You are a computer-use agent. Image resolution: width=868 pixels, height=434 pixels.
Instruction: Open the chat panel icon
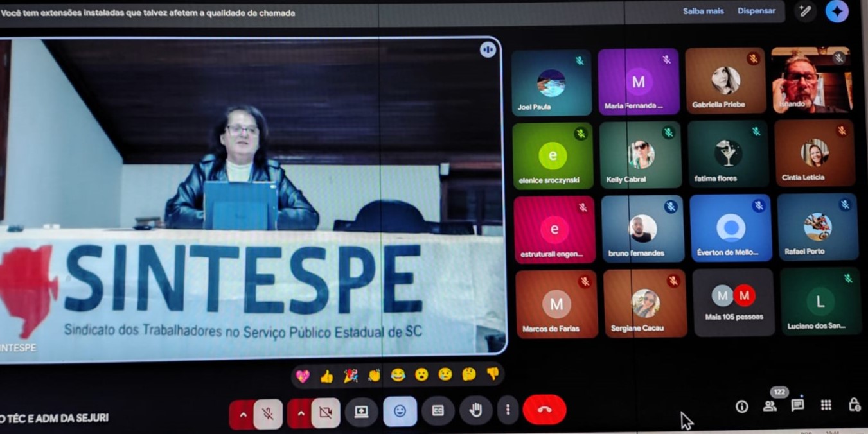click(x=797, y=405)
